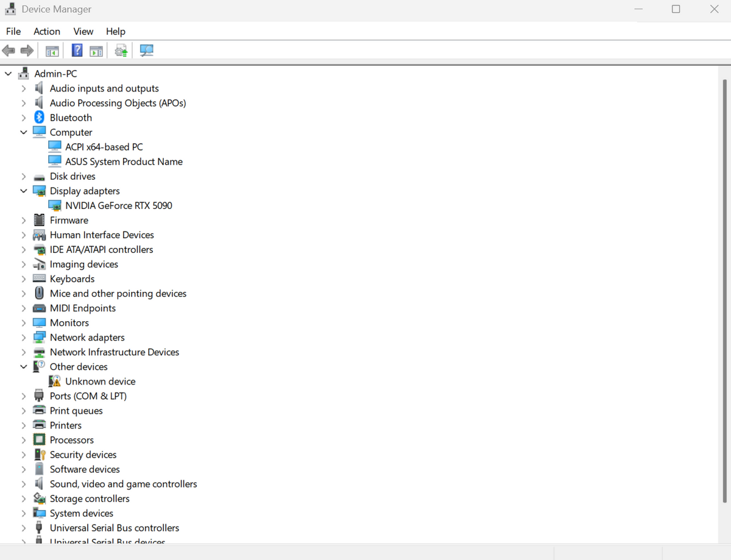Click the camera icon beside Imaging devices

click(x=39, y=264)
